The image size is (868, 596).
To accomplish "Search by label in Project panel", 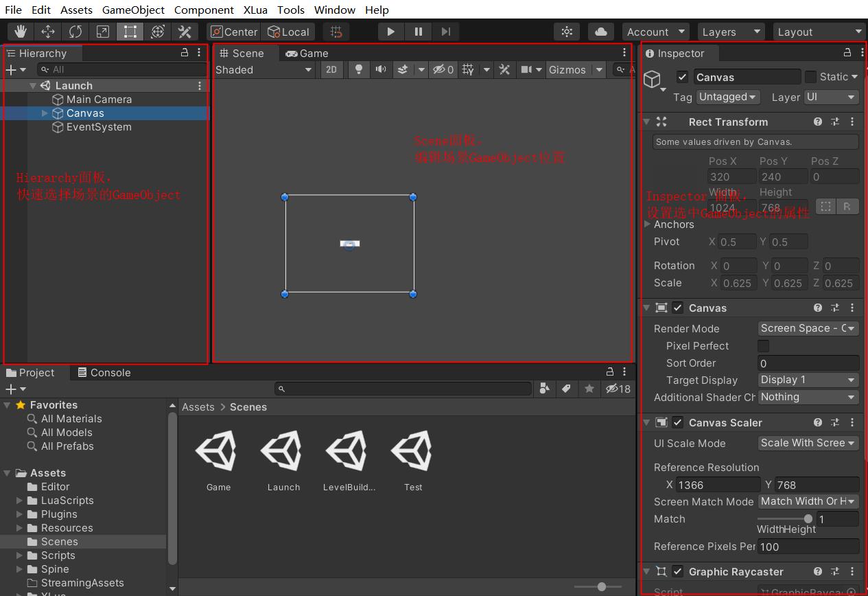I will [566, 389].
